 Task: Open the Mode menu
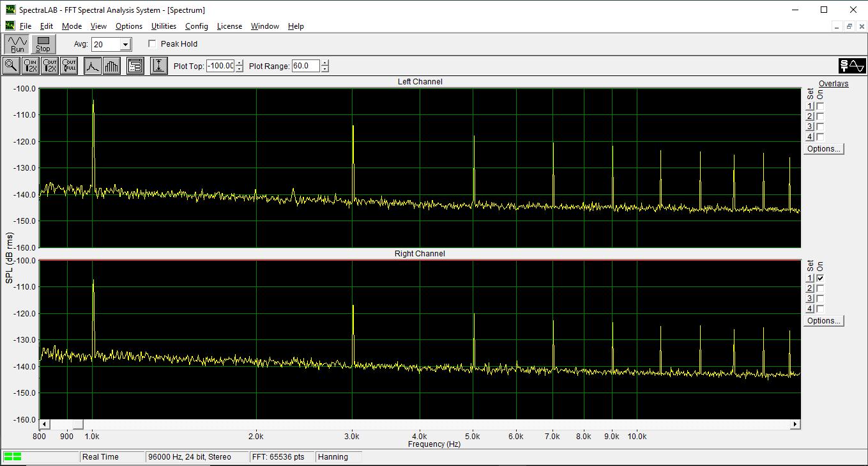point(72,26)
